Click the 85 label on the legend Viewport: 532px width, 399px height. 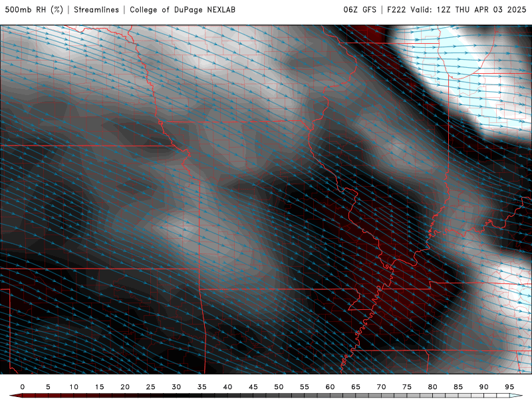[458, 387]
